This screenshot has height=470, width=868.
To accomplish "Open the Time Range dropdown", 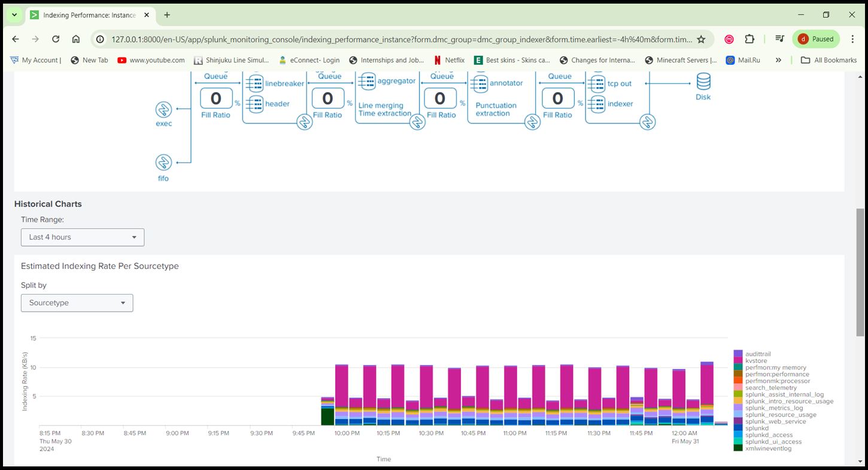I will [83, 237].
